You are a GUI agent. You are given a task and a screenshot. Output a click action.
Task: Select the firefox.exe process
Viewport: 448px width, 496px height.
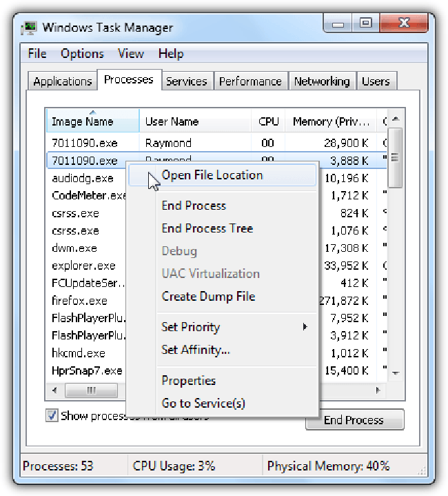[x=80, y=301]
